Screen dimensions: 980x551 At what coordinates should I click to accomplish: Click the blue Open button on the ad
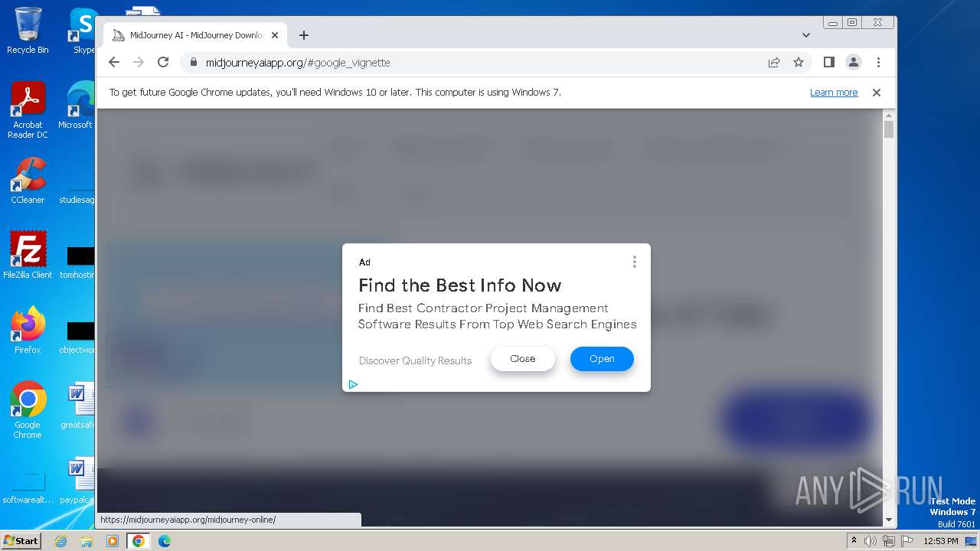602,359
